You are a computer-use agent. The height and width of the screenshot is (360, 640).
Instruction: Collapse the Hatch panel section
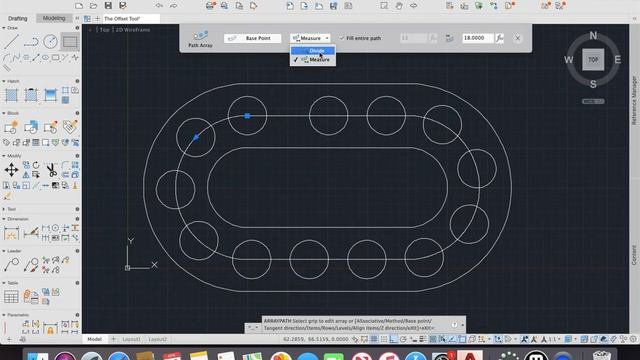[x=4, y=81]
